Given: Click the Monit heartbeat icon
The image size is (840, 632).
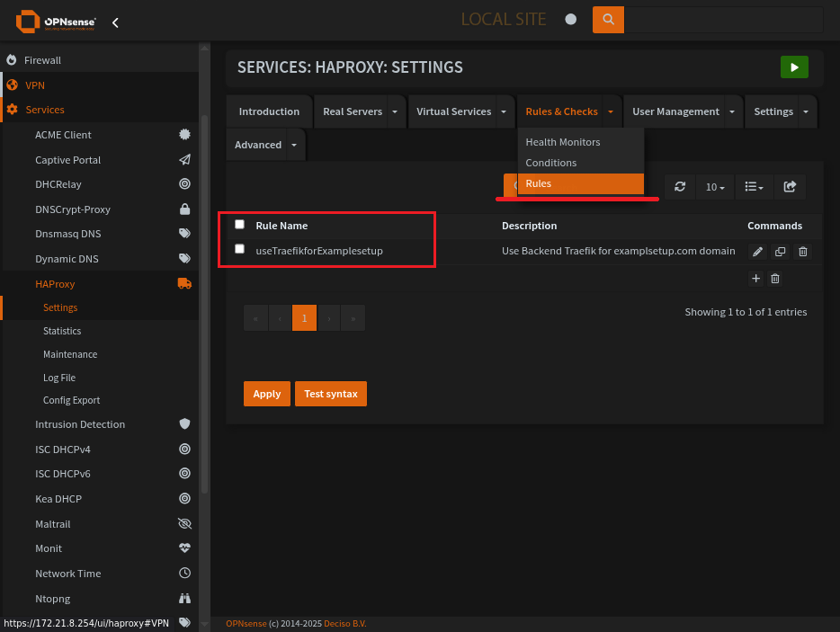Looking at the screenshot, I should (x=185, y=547).
